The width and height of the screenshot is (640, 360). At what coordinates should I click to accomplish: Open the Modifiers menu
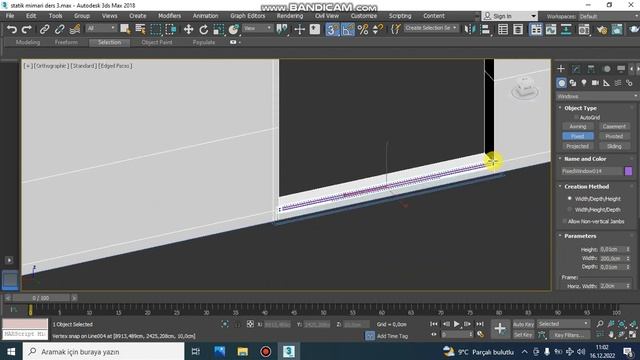[169, 16]
